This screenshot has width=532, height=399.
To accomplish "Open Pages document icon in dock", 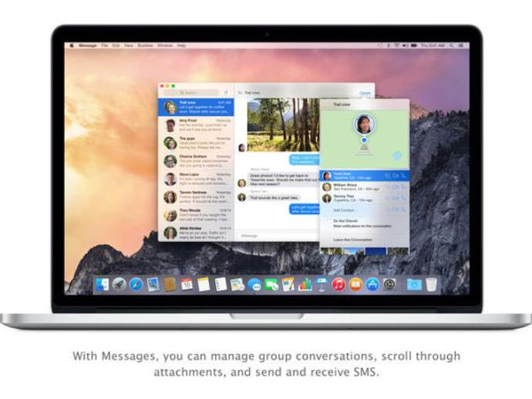I will pyautogui.click(x=288, y=284).
